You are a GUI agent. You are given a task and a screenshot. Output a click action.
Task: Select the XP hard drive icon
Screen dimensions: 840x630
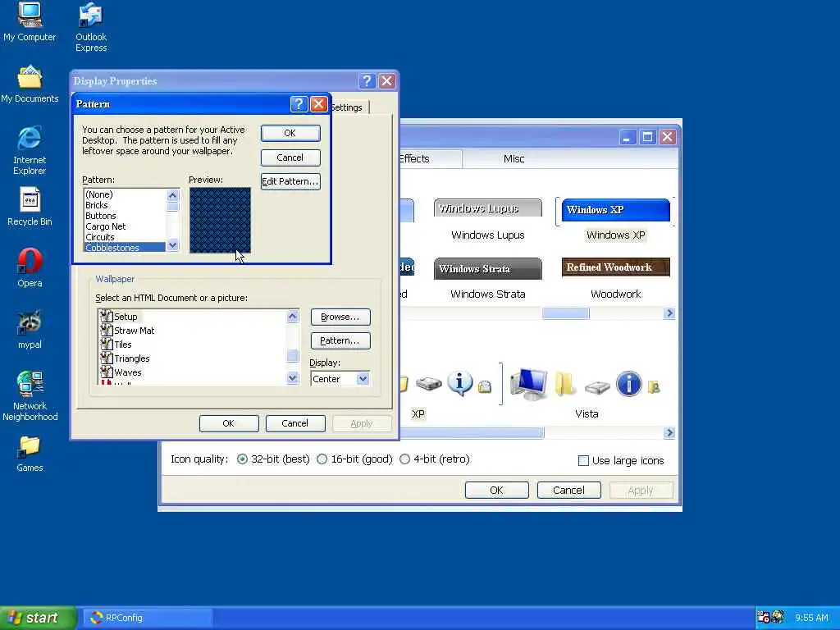pyautogui.click(x=428, y=384)
